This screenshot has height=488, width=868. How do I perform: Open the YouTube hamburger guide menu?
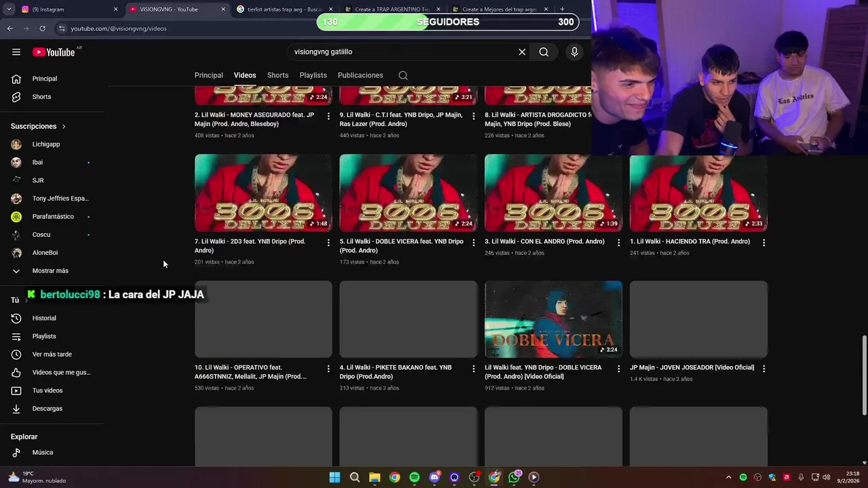pos(16,52)
